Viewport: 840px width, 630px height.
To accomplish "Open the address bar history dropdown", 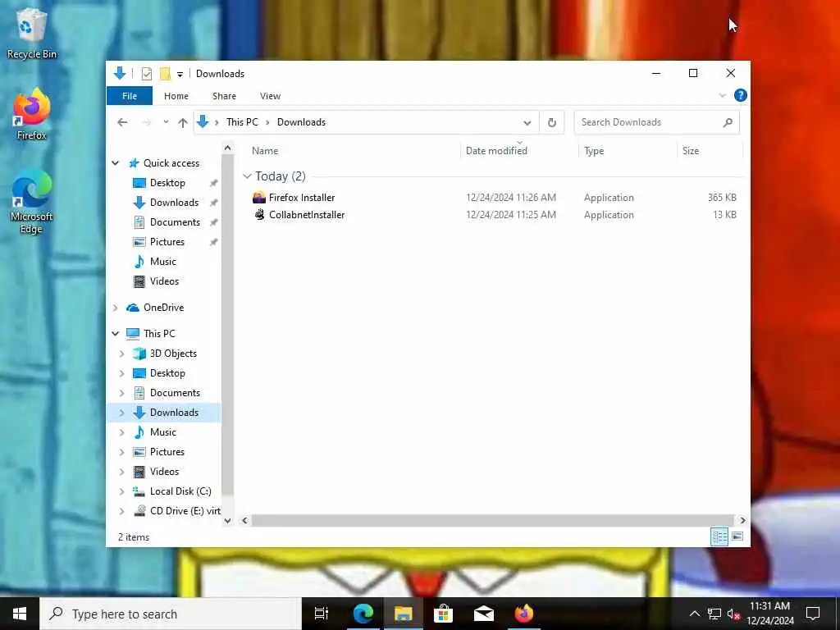I will click(x=527, y=123).
